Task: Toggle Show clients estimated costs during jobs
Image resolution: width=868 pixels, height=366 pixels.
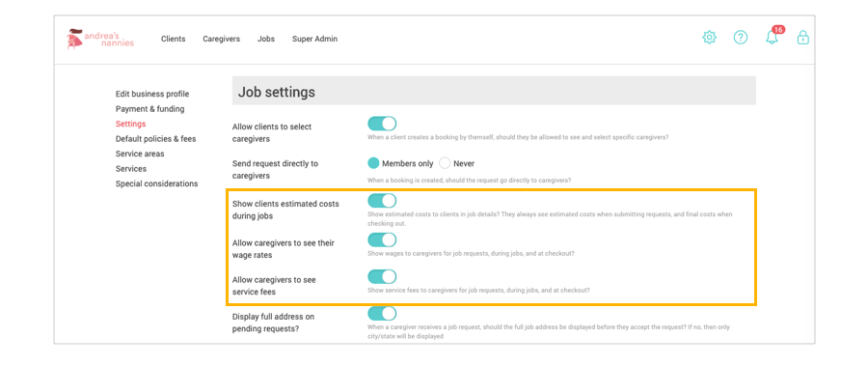Action: 382,201
